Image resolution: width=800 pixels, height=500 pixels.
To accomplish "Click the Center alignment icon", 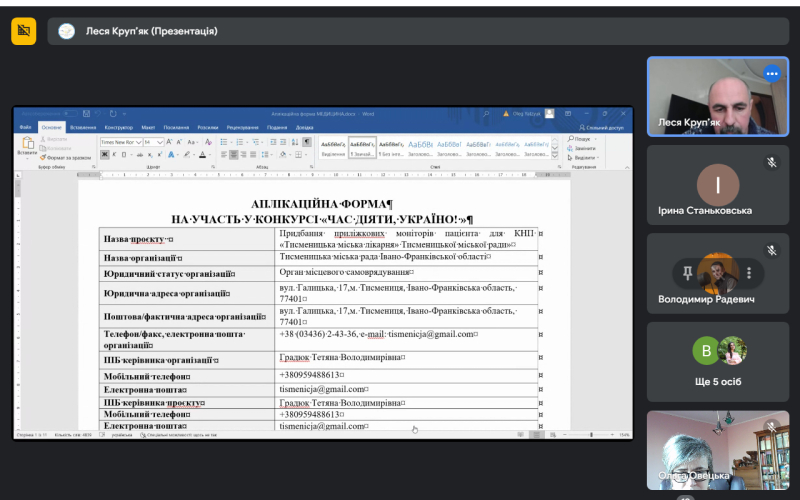I will click(x=234, y=155).
